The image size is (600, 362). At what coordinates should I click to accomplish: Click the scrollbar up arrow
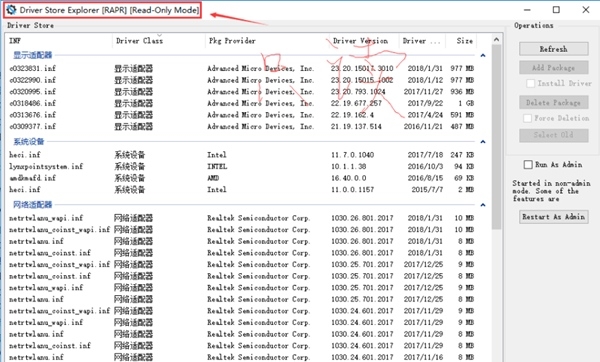[x=496, y=39]
